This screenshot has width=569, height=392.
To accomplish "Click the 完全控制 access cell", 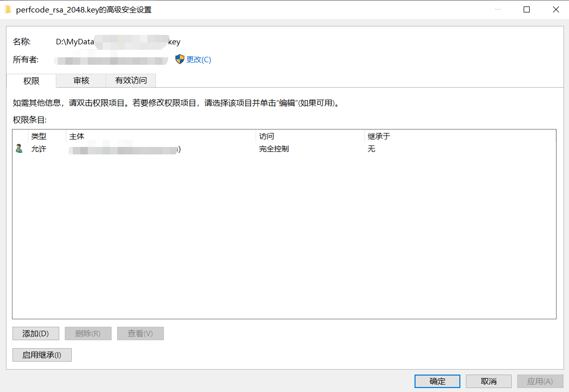I will click(274, 148).
